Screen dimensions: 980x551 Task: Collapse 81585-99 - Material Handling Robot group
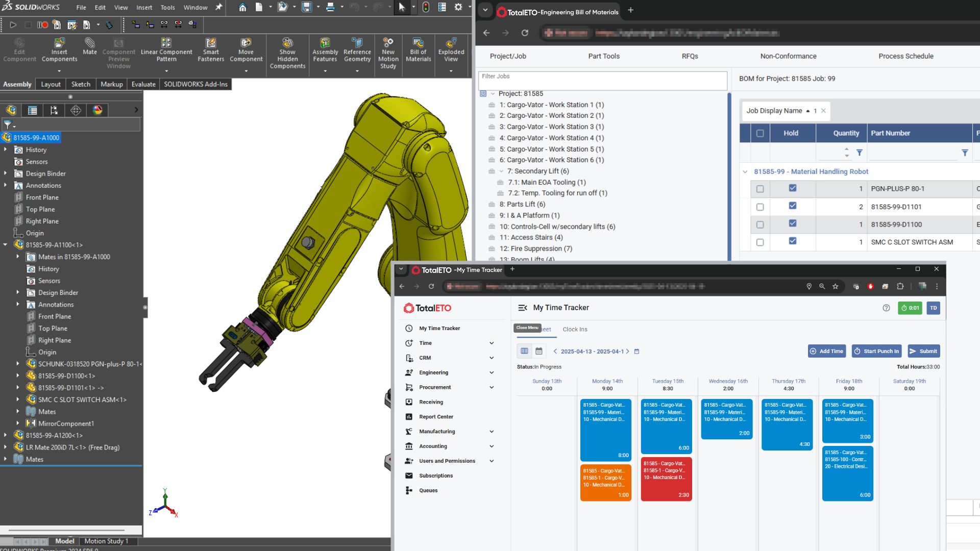coord(745,172)
